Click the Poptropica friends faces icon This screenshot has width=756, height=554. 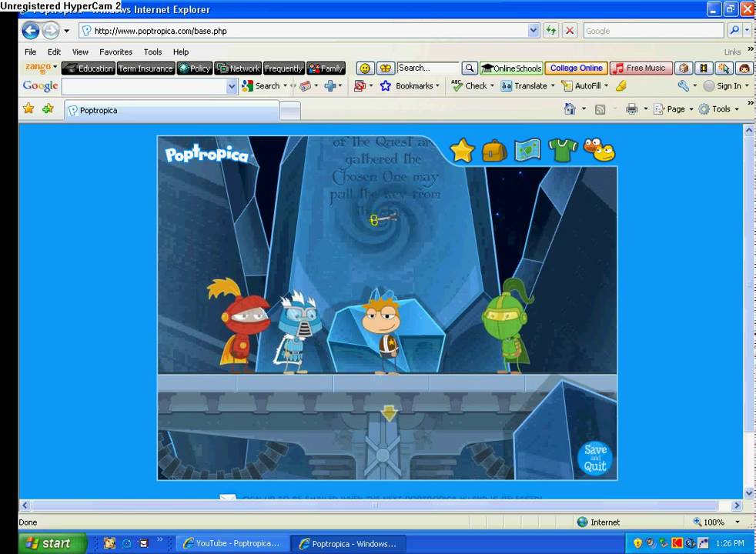599,150
